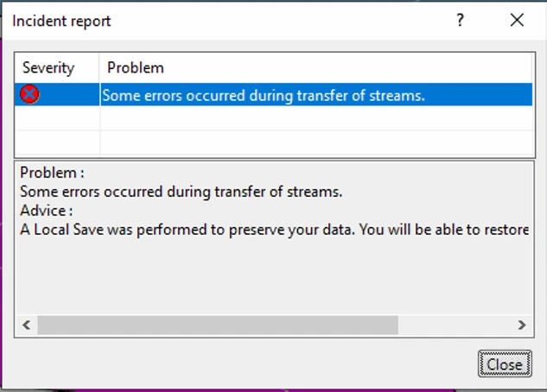
Task: Click the left arrow of horizontal scrollbar
Action: click(26, 326)
